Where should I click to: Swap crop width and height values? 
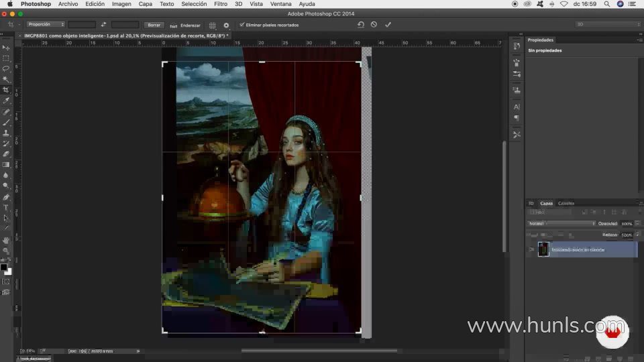click(x=103, y=25)
